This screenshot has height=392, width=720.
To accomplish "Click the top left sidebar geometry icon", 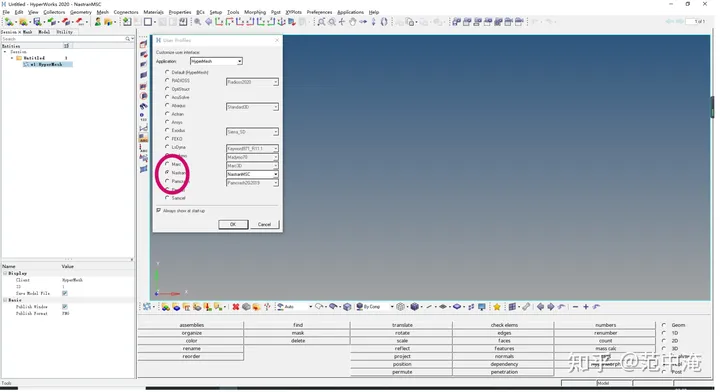I will pyautogui.click(x=143, y=45).
